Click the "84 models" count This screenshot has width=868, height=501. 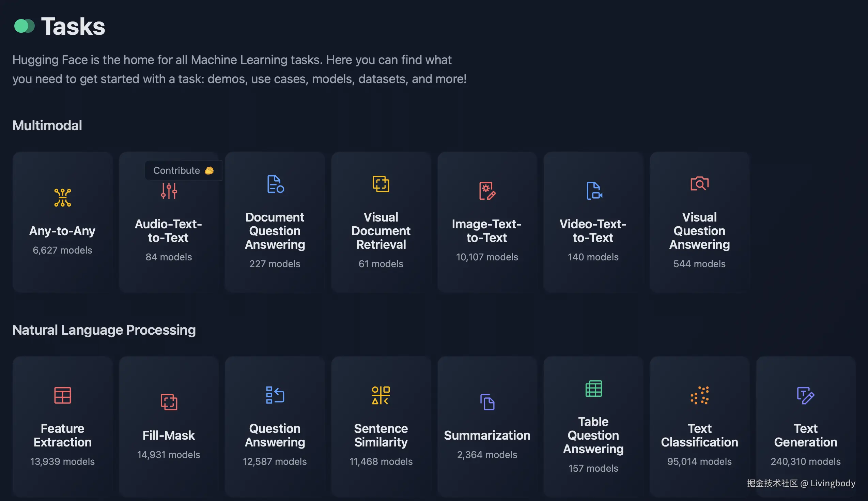pos(169,257)
